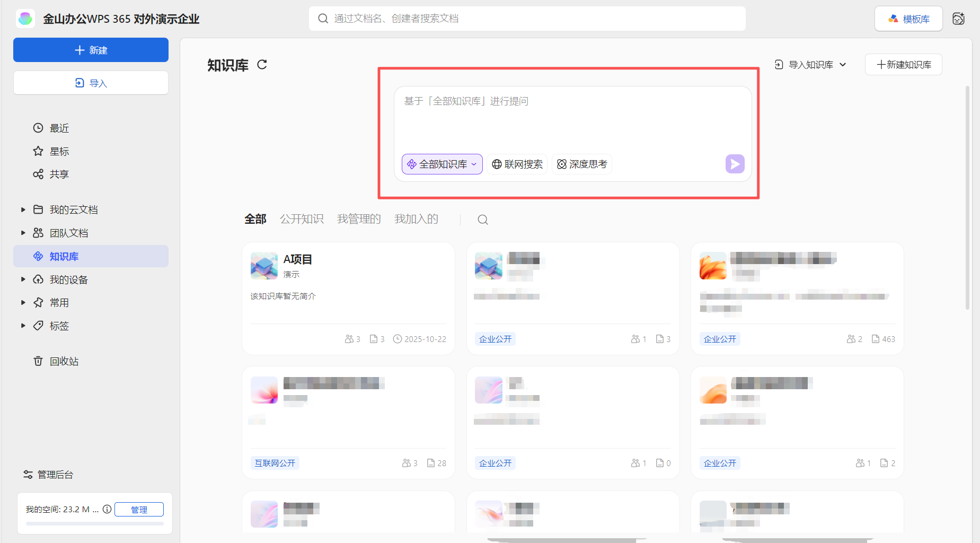Click the 导入 button
Image resolution: width=980 pixels, height=543 pixels.
coord(91,83)
